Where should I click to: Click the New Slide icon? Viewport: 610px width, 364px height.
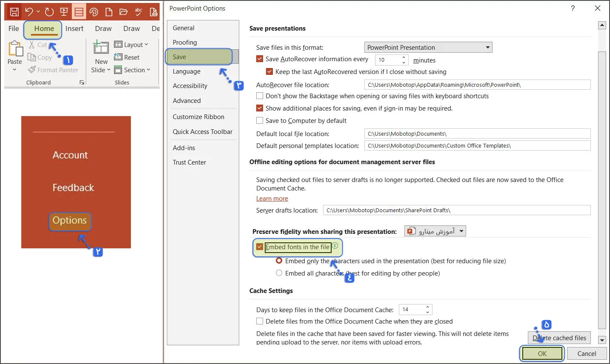click(x=101, y=48)
